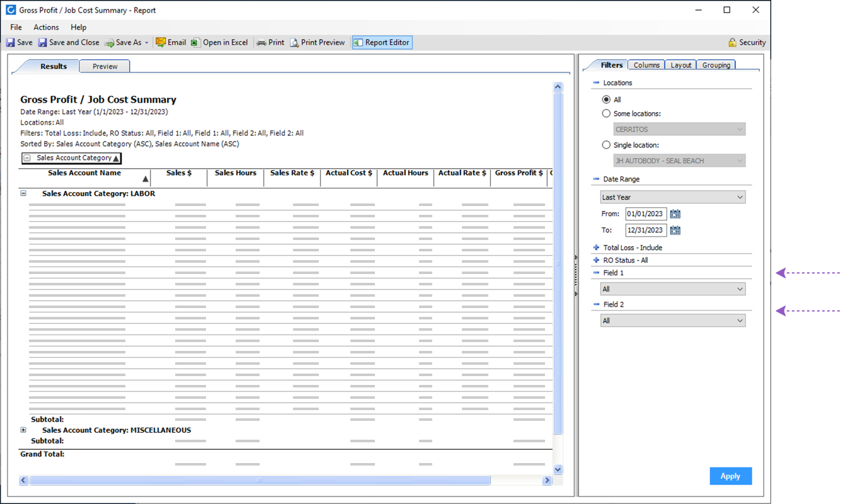Click the Sales Rate $ column header
The image size is (850, 504).
tap(292, 177)
